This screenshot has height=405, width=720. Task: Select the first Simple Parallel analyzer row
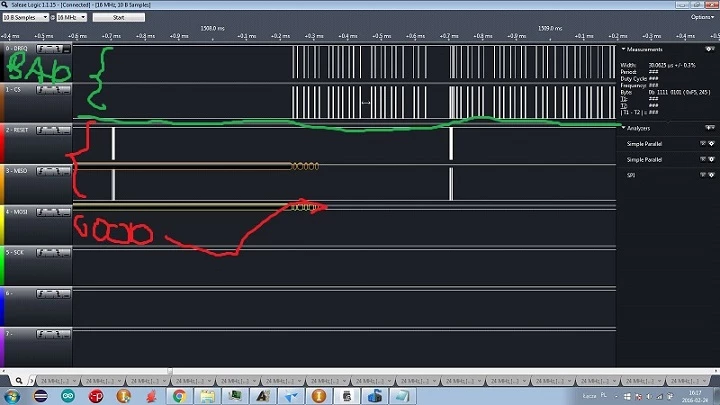pyautogui.click(x=668, y=144)
